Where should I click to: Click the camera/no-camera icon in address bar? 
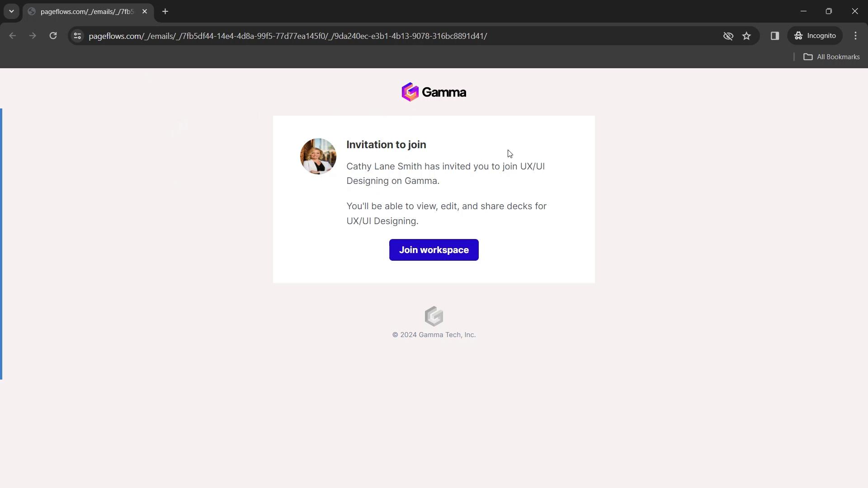click(727, 36)
